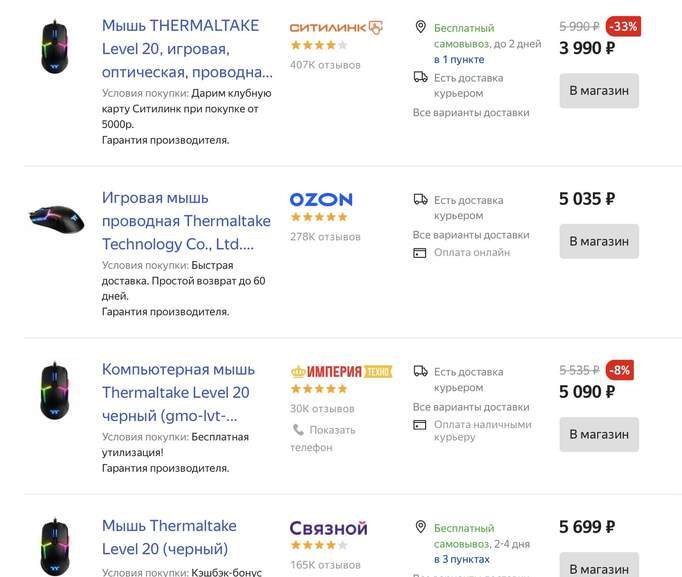Image resolution: width=682 pixels, height=577 pixels.
Task: Open the OZON Игровая мышь проводная listing
Action: pyautogui.click(x=178, y=221)
